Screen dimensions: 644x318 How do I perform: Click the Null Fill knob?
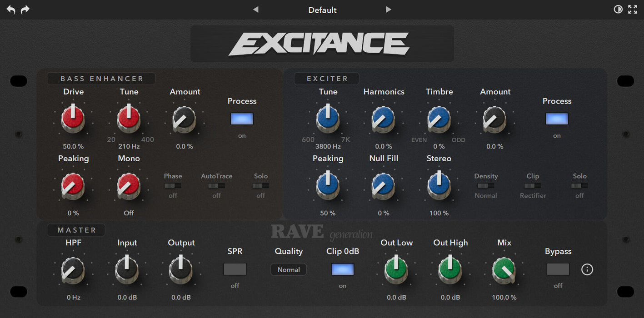pyautogui.click(x=384, y=186)
